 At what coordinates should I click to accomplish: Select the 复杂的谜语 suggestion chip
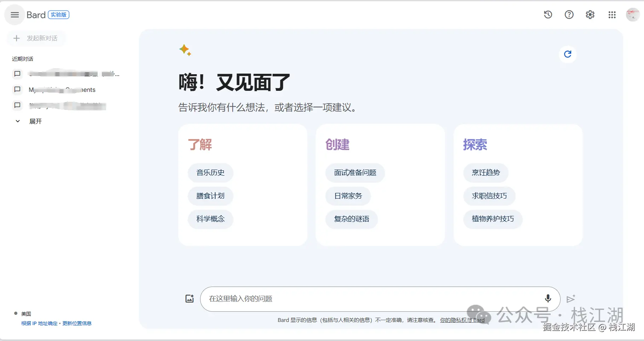(x=352, y=219)
